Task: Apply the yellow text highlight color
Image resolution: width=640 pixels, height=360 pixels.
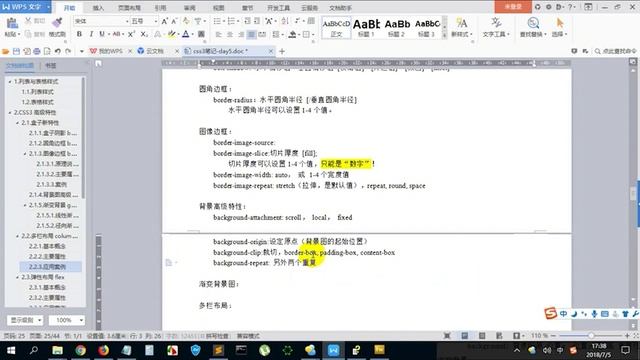Action: 171,34
